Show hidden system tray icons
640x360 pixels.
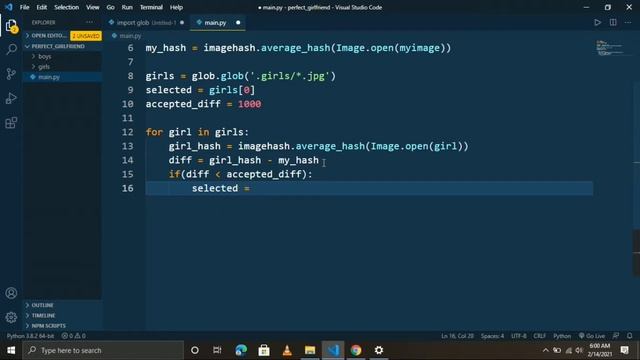(x=545, y=350)
